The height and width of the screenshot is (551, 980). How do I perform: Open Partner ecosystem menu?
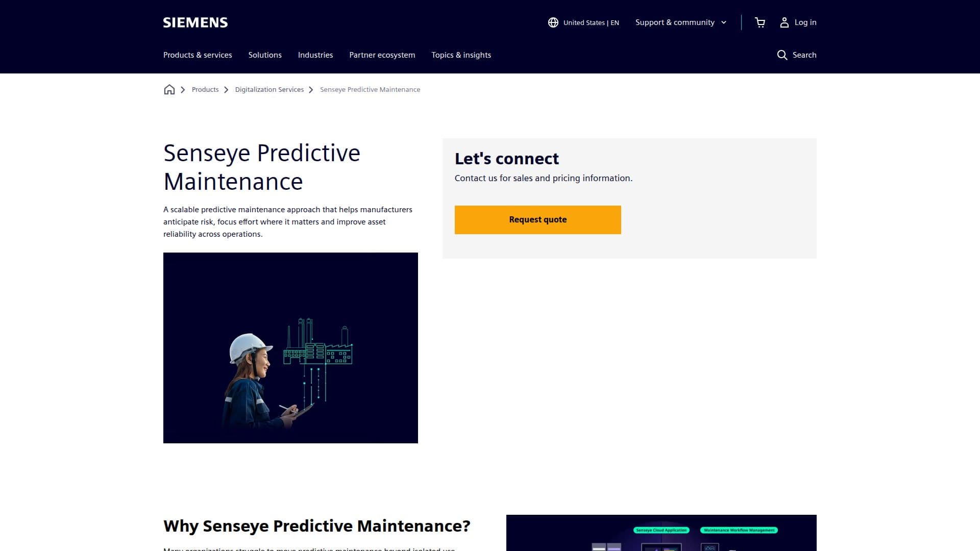point(382,55)
